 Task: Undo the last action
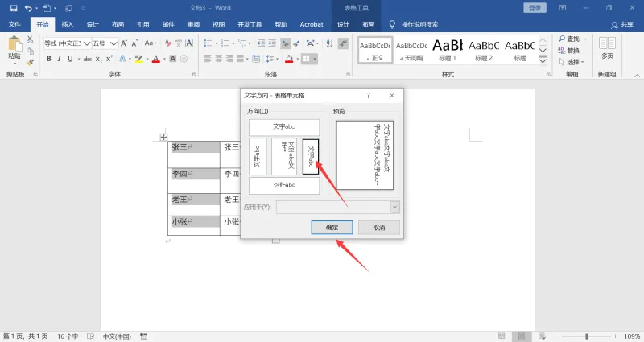tap(28, 8)
